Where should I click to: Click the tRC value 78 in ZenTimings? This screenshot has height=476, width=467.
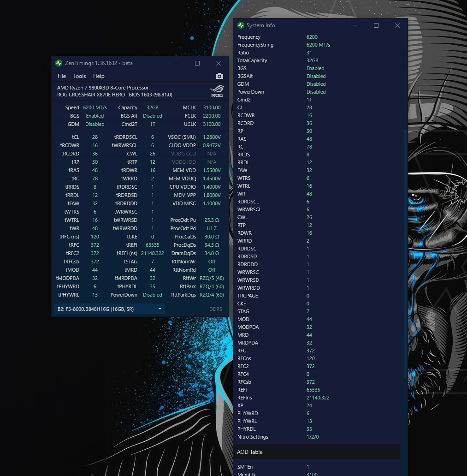click(x=95, y=178)
